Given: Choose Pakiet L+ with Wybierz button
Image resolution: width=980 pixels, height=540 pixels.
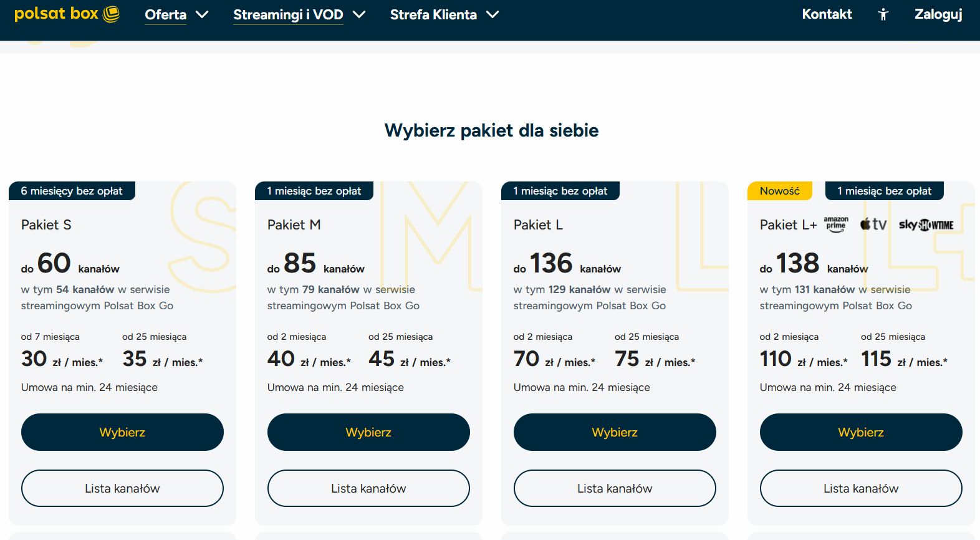Looking at the screenshot, I should (x=861, y=432).
